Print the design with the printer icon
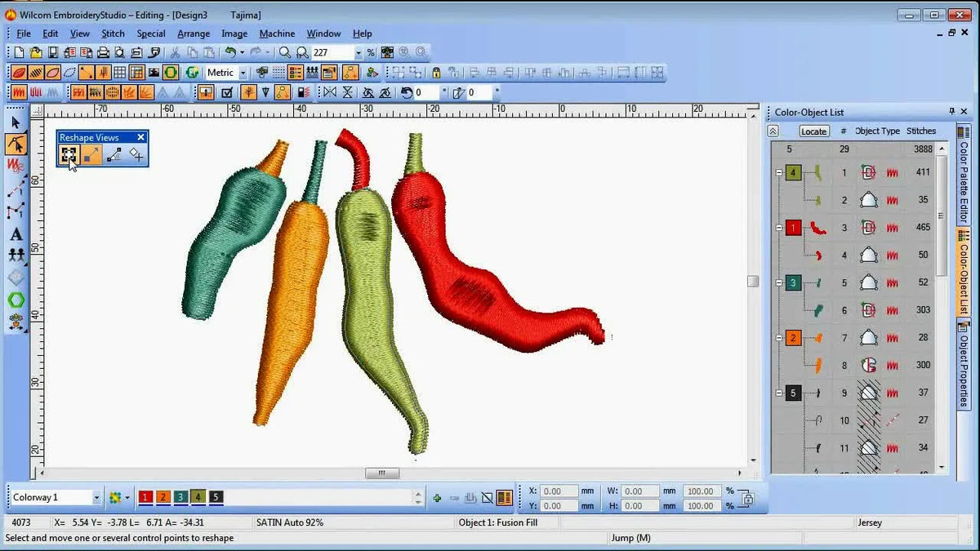The image size is (980, 551). [x=103, y=52]
